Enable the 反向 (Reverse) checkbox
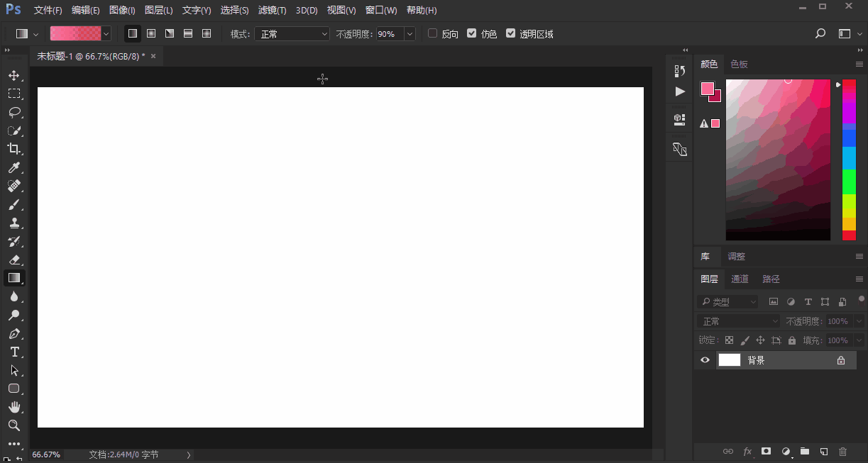The image size is (868, 463). (x=432, y=33)
